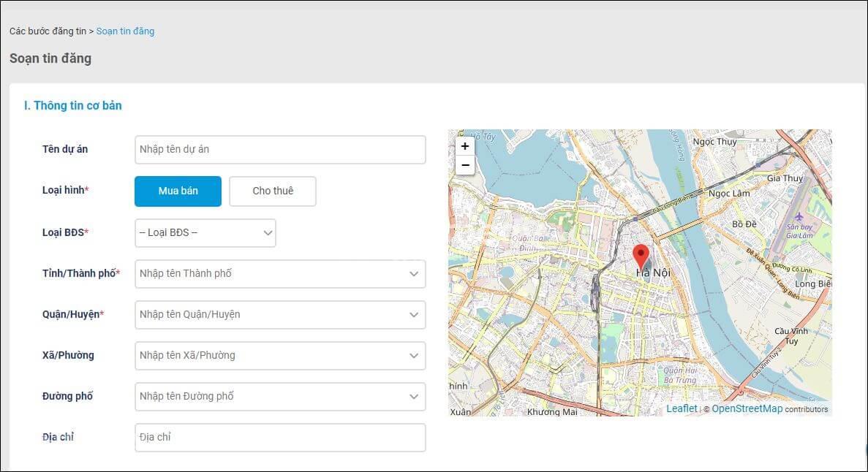This screenshot has width=868, height=472.
Task: Go to Các bước đăng tin breadcrumb
Action: [47, 31]
